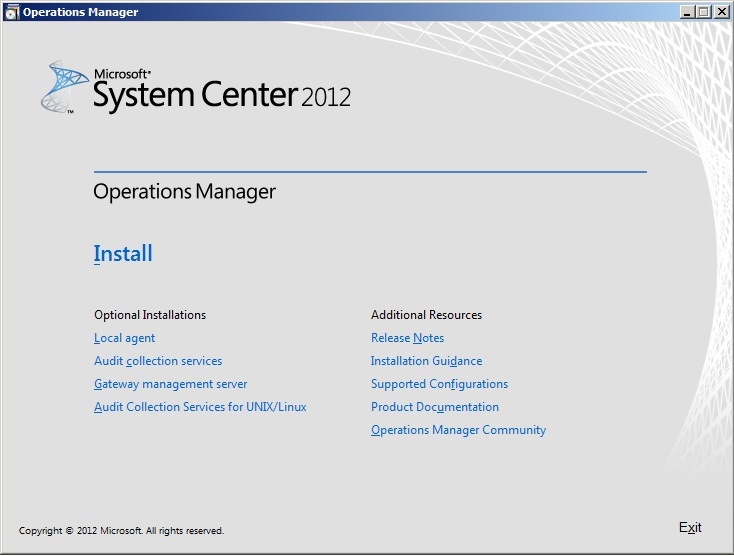Open the Product Documentation link
Viewport: 734px width, 556px height.
click(434, 407)
